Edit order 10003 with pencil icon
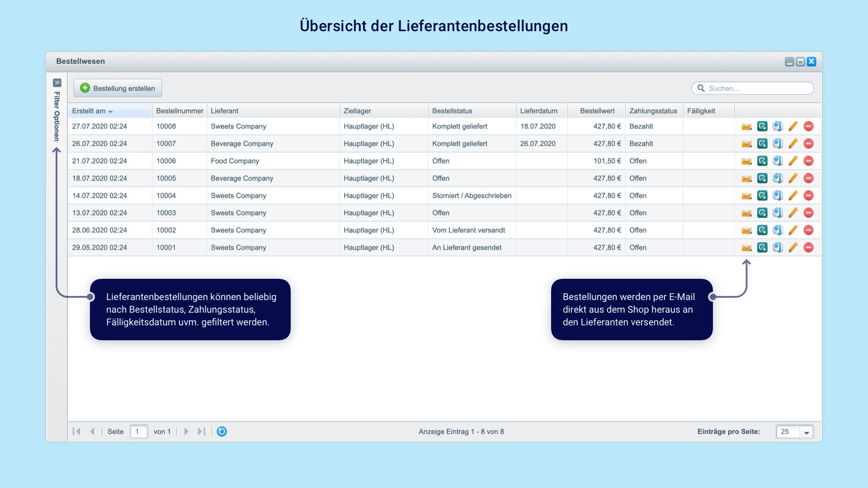This screenshot has width=868, height=488. [793, 213]
